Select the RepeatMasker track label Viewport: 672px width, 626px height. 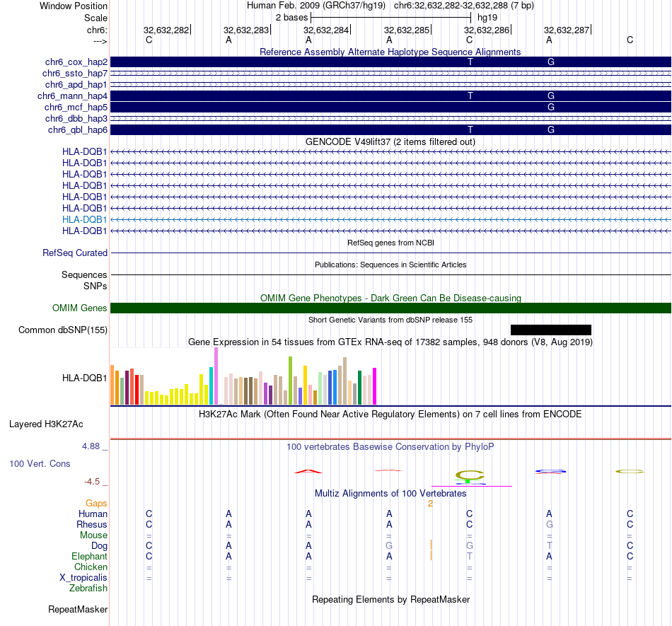[78, 609]
